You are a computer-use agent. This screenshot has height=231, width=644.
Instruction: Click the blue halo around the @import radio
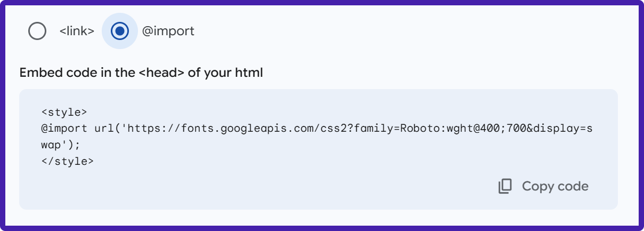[x=120, y=31]
